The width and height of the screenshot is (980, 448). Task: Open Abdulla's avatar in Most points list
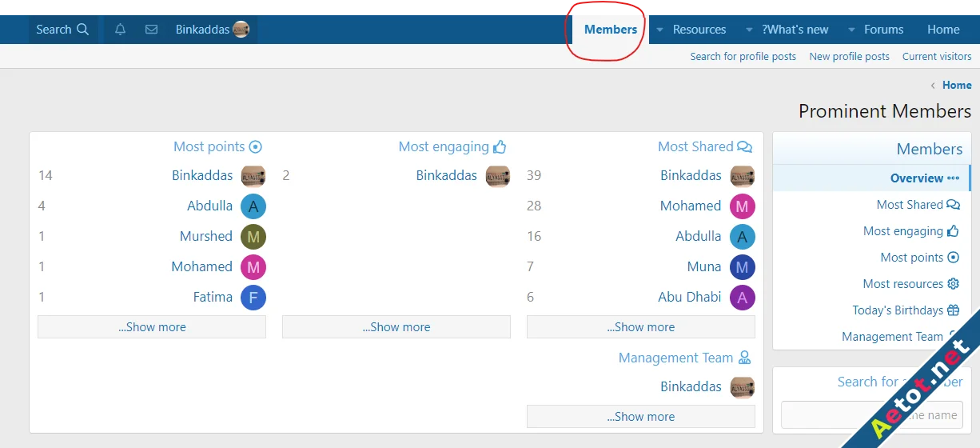click(253, 206)
